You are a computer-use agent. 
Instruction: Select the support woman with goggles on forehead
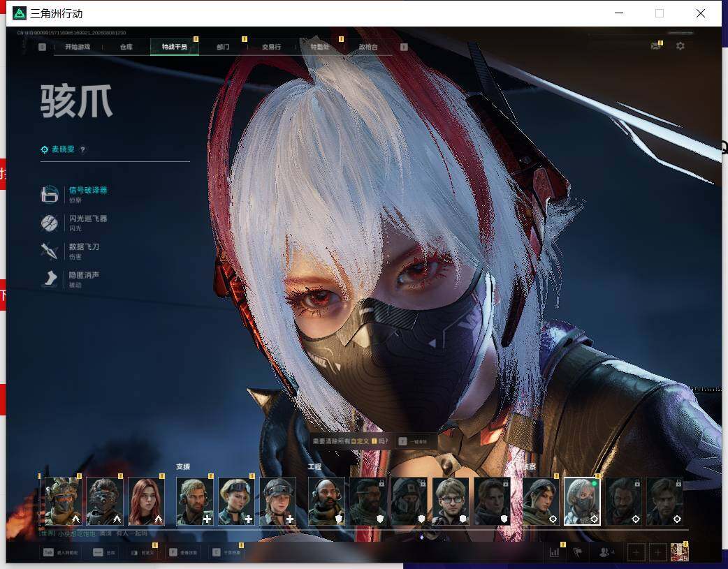pos(236,501)
